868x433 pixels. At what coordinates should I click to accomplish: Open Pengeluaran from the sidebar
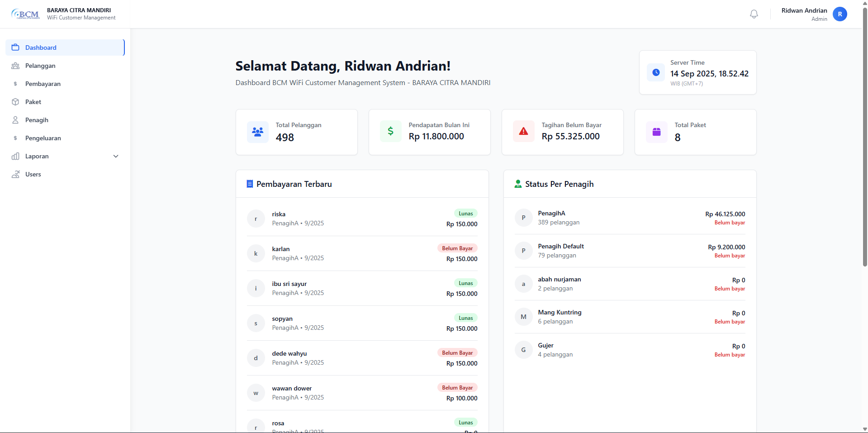point(43,138)
